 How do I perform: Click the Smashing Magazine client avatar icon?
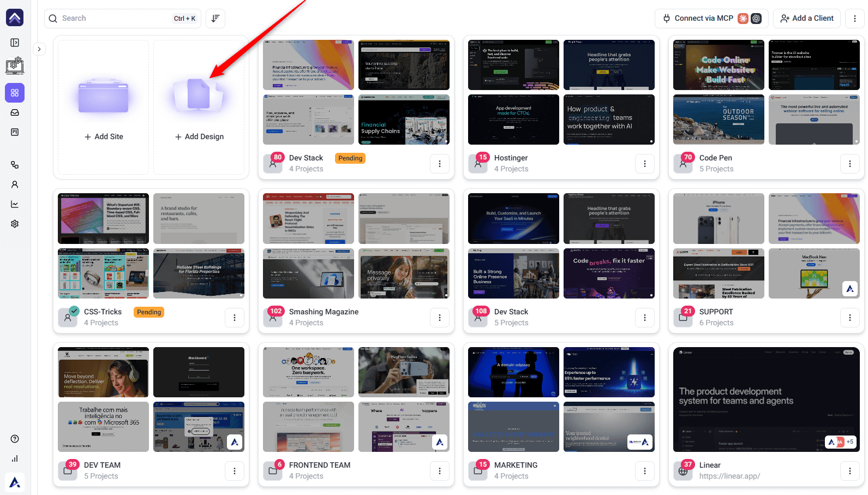(273, 318)
